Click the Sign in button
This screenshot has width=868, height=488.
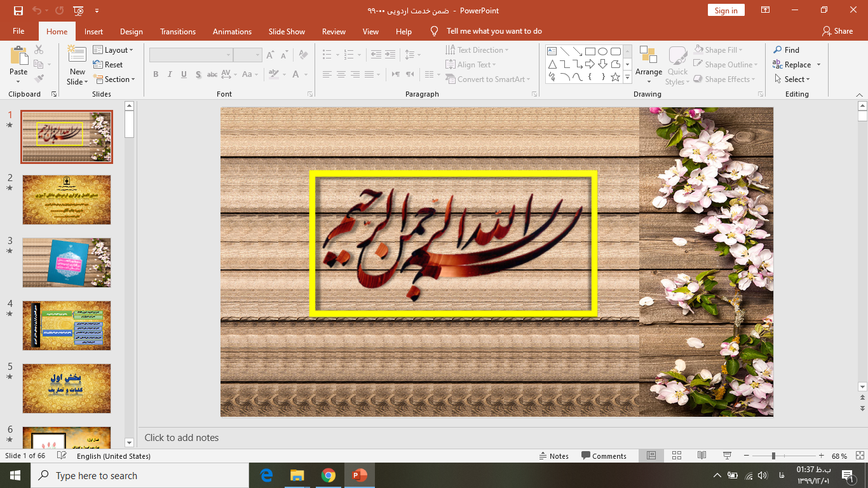tap(726, 11)
